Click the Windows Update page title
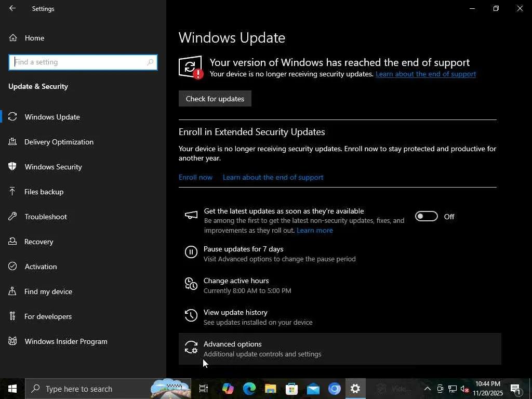The height and width of the screenshot is (399, 532). (232, 37)
